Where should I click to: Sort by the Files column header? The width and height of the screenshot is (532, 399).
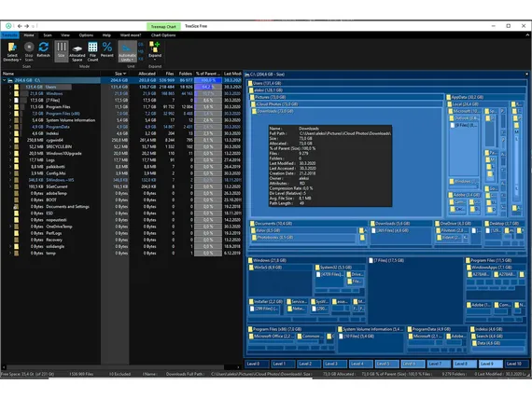(x=166, y=74)
